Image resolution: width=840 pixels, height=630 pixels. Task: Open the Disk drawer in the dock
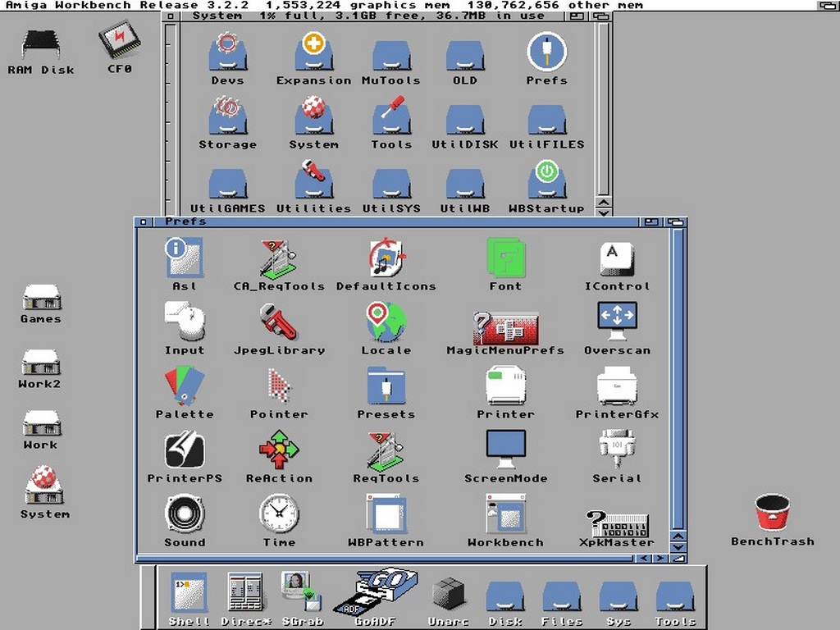pyautogui.click(x=504, y=598)
